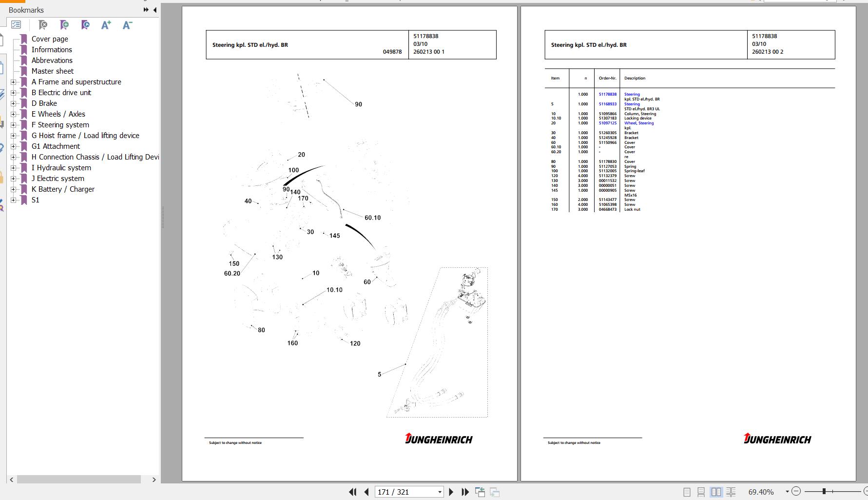Viewport: 868px width, 500px height.
Task: Click order number 51095866 for Column, Steering
Action: click(x=607, y=114)
